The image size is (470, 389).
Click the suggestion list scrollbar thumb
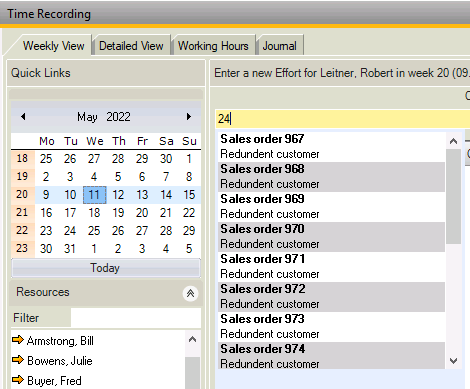453,197
